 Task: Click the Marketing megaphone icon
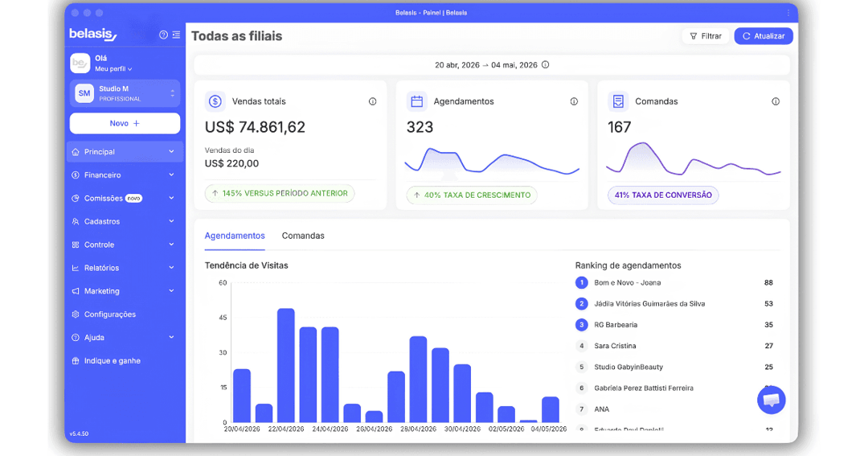tap(76, 291)
